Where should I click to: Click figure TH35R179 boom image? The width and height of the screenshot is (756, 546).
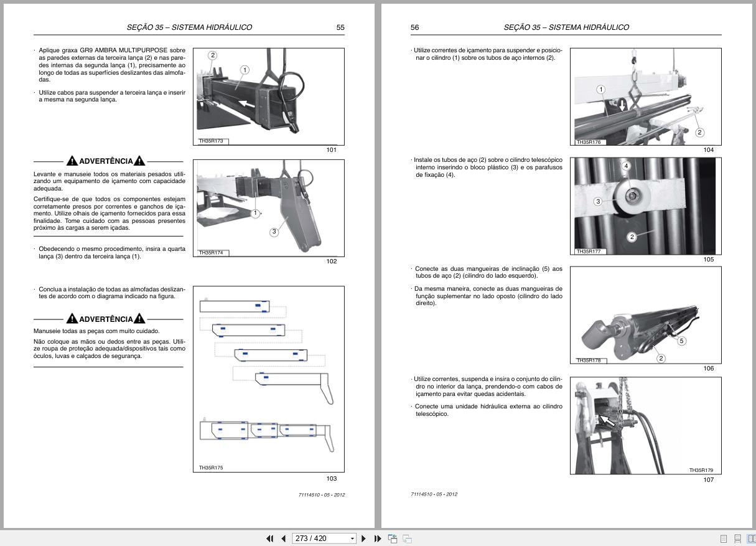tap(646, 425)
